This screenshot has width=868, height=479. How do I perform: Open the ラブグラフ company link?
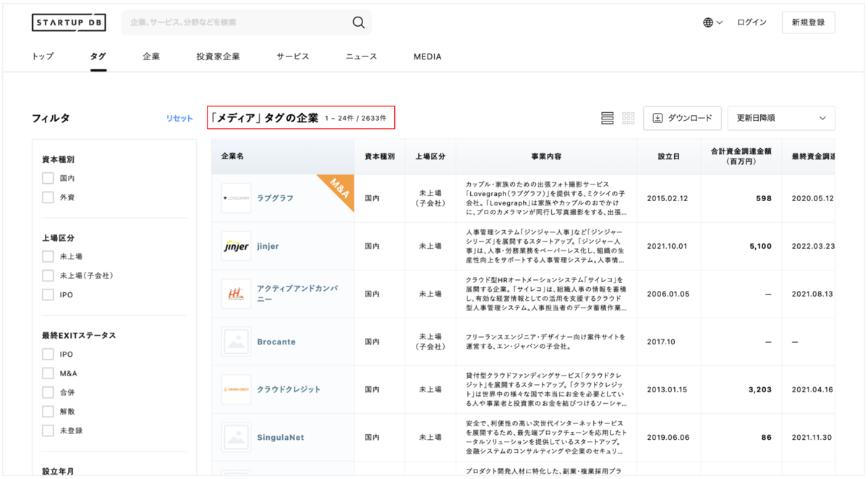click(276, 198)
